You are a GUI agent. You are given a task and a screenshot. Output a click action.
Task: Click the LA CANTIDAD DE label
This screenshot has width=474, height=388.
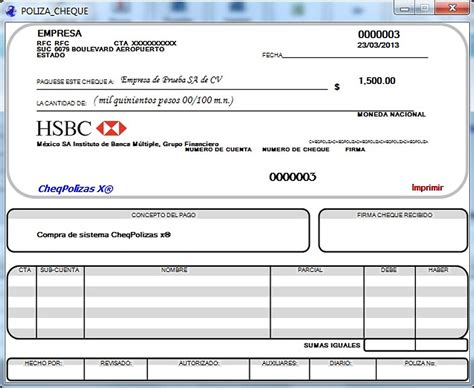click(x=62, y=103)
